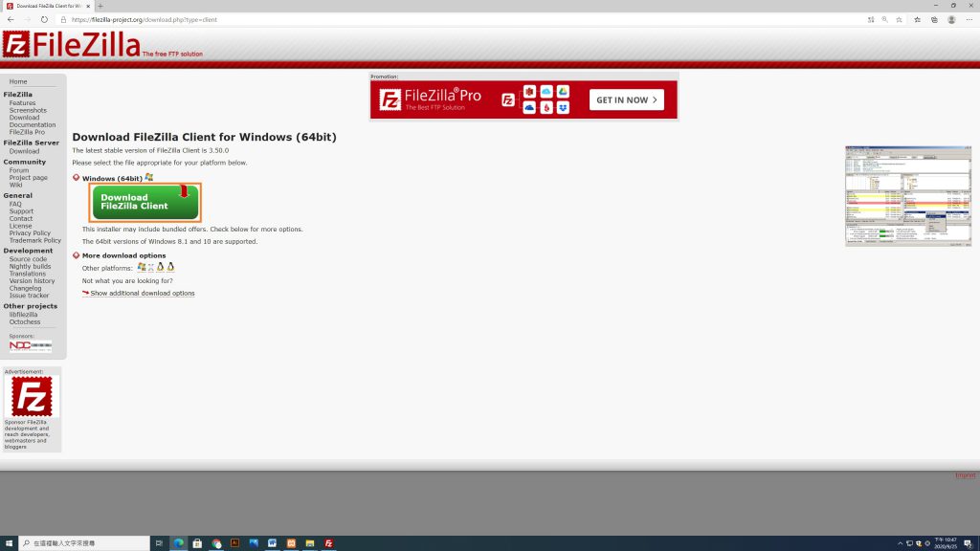The image size is (980, 551).
Task: Open Task View on taskbar
Action: pos(160,543)
